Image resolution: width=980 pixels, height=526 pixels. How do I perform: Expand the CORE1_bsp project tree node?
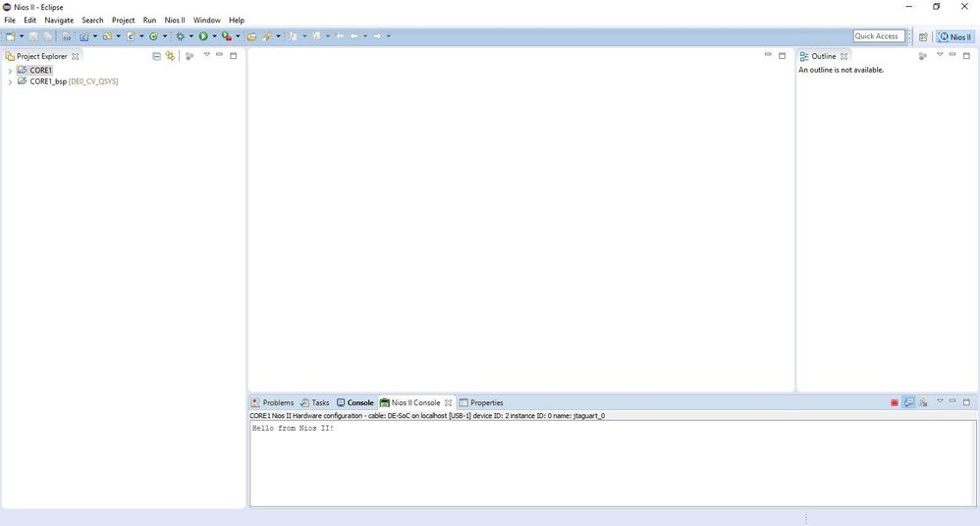pyautogui.click(x=10, y=81)
